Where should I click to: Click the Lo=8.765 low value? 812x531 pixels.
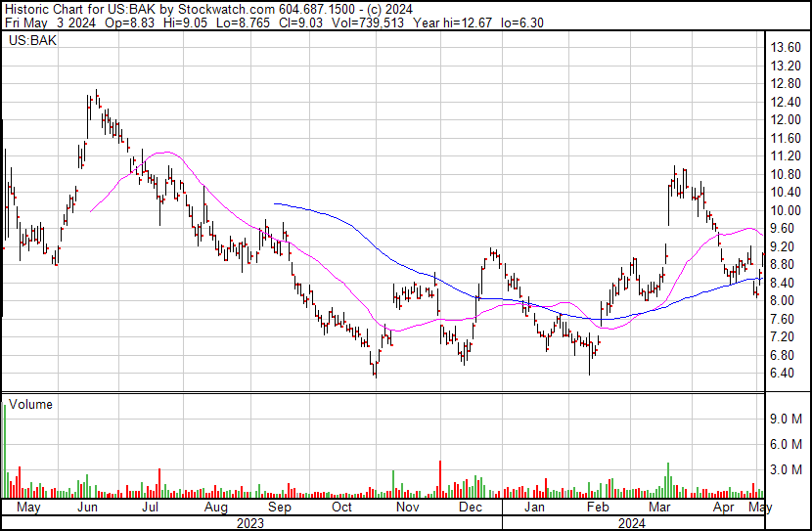pos(243,22)
